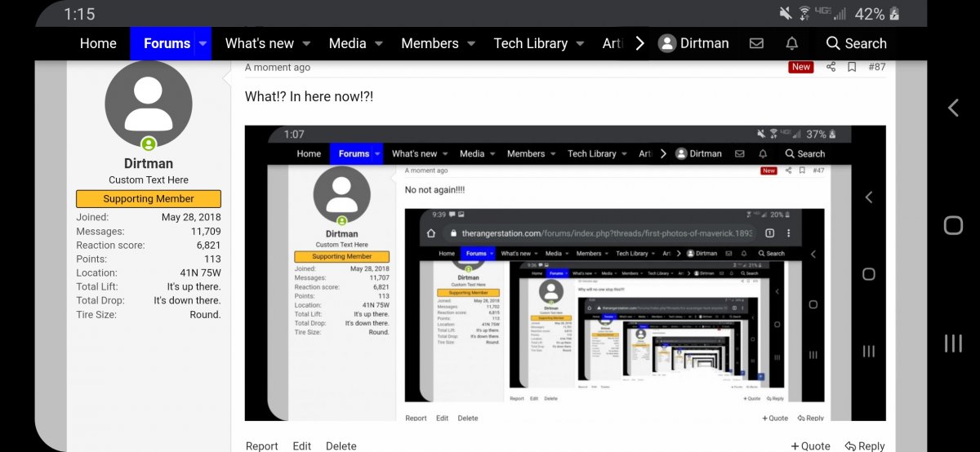Open the attached screenshot image
Image resolution: width=980 pixels, height=452 pixels.
[565, 273]
